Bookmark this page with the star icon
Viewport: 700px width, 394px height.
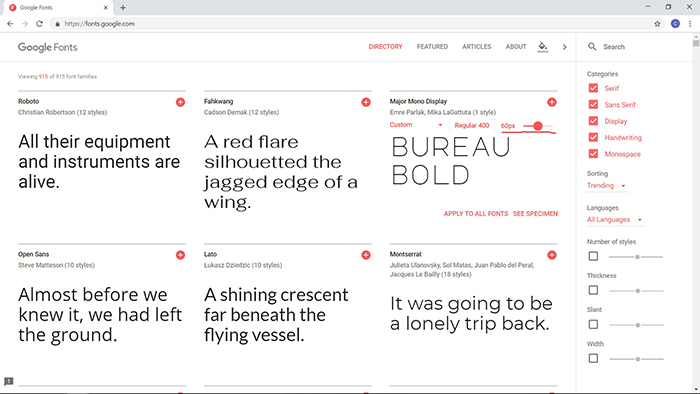(x=657, y=24)
